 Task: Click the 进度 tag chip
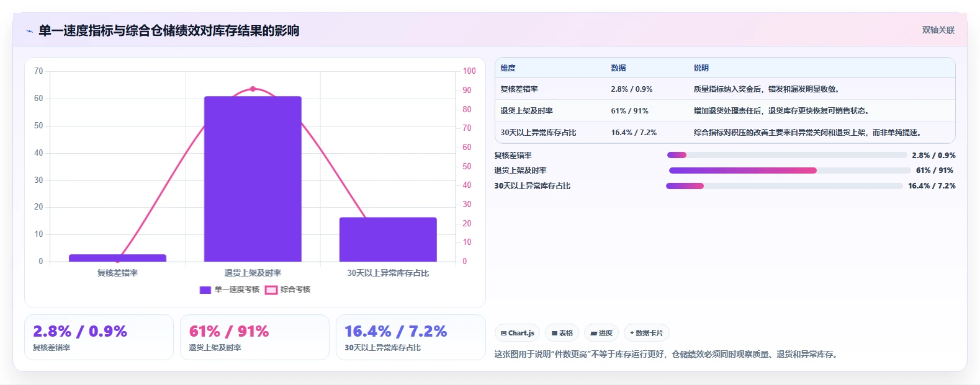[601, 333]
